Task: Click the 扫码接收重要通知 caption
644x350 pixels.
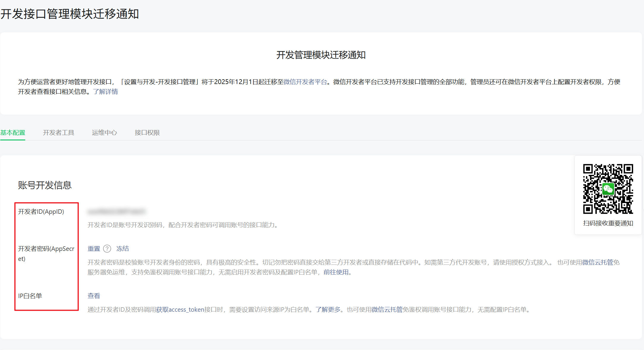Action: coord(608,223)
